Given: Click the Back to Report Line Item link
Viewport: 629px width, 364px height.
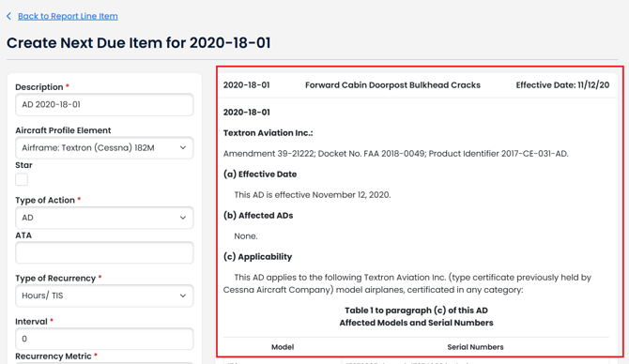Looking at the screenshot, I should point(68,16).
